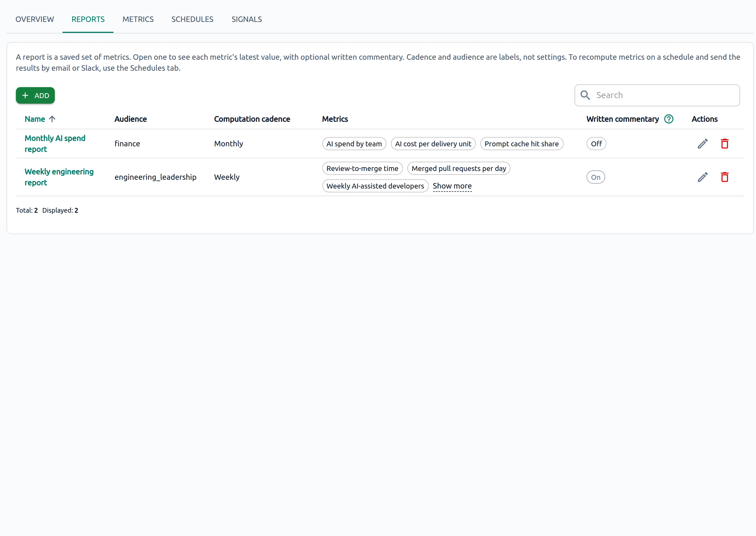This screenshot has height=536, width=756.
Task: Click the engineering_leadership audience cell
Action: (155, 177)
